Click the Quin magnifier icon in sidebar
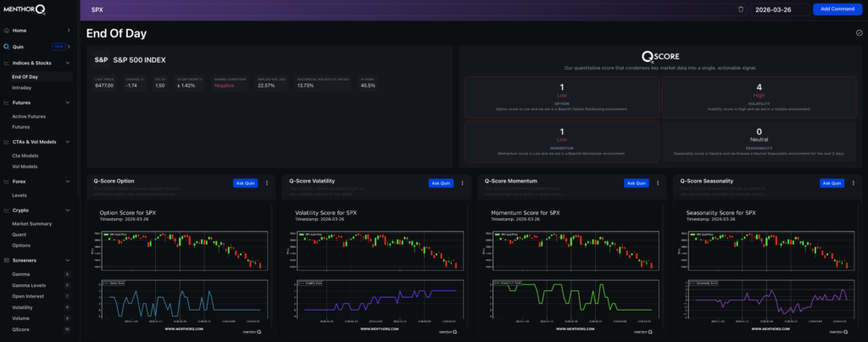868x342 pixels. [x=6, y=48]
